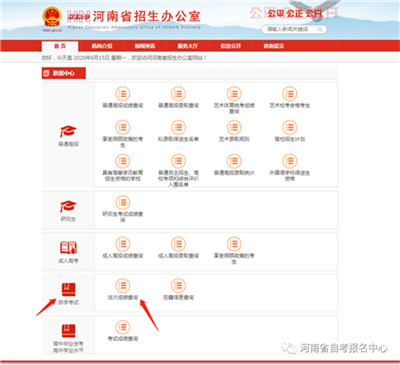Select the 普通高招 category label

click(68, 144)
